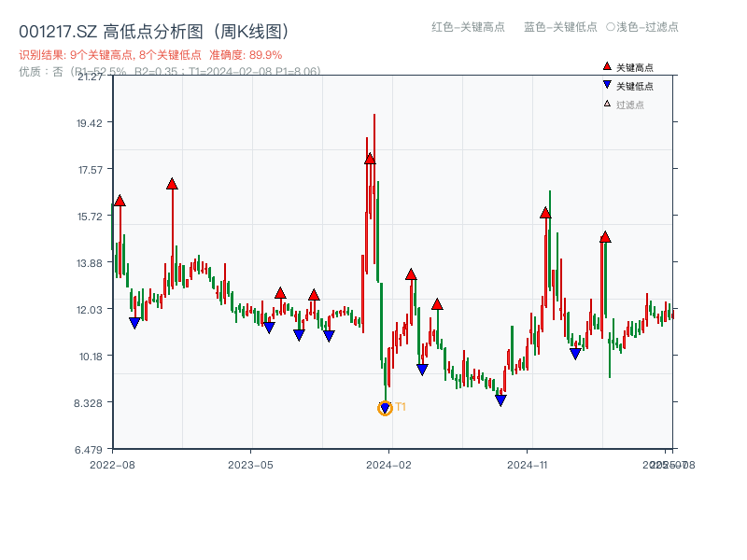Click the orange T1 marker on the chart
The height and width of the screenshot is (560, 747).
(x=386, y=407)
